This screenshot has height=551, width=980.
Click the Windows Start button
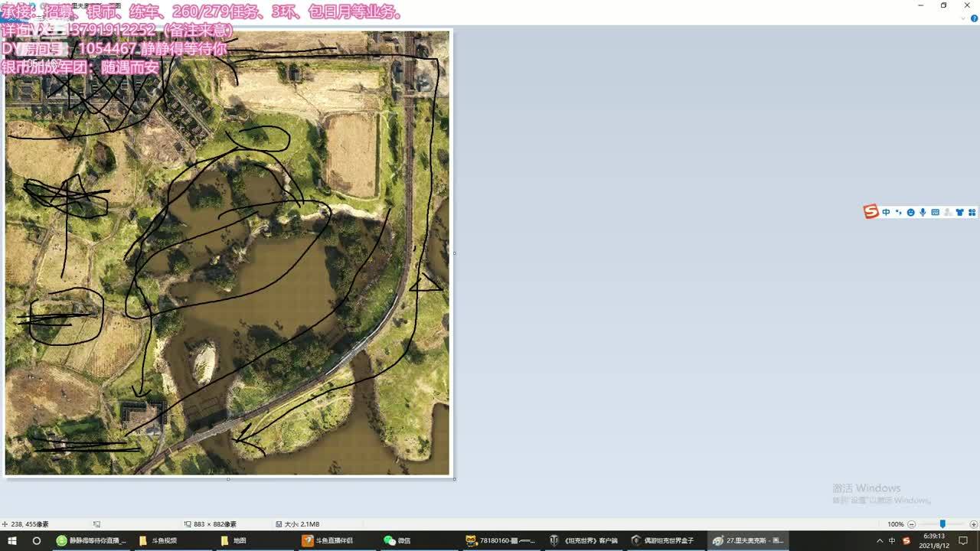(13, 540)
